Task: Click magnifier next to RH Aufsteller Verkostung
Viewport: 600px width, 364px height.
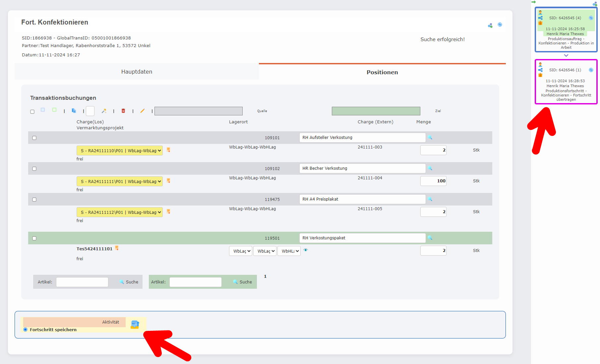Action: pyautogui.click(x=430, y=137)
